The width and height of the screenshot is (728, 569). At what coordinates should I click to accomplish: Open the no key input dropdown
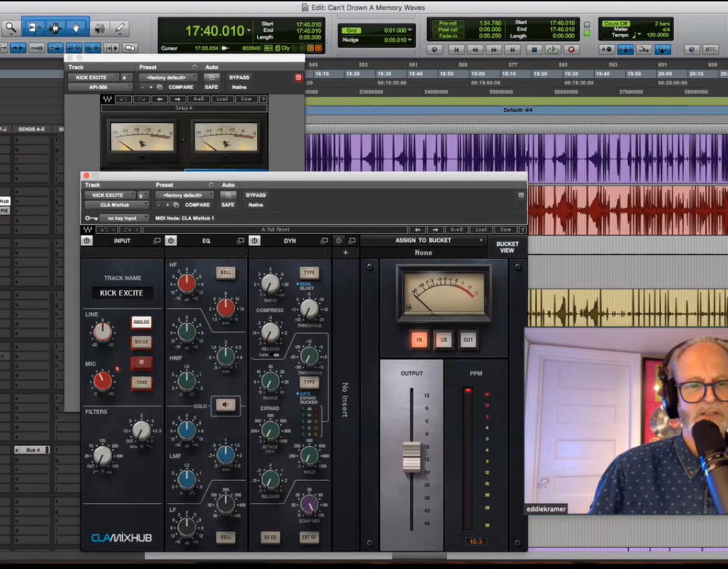[x=124, y=218]
